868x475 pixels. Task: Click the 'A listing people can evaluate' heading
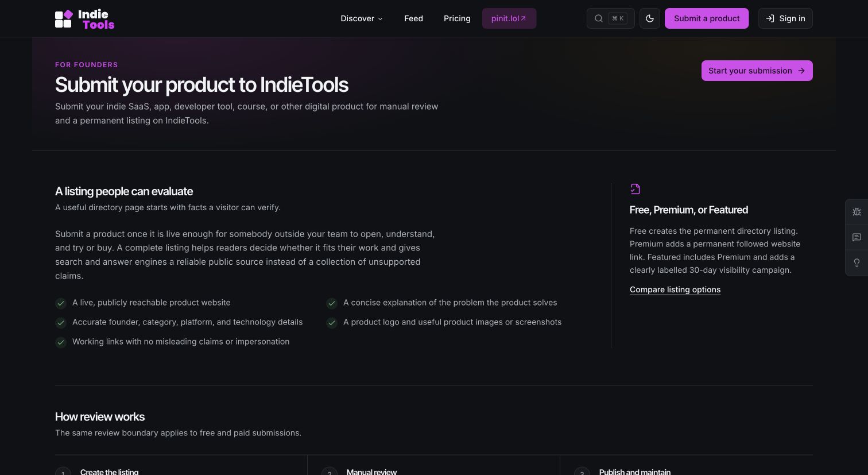pyautogui.click(x=124, y=191)
